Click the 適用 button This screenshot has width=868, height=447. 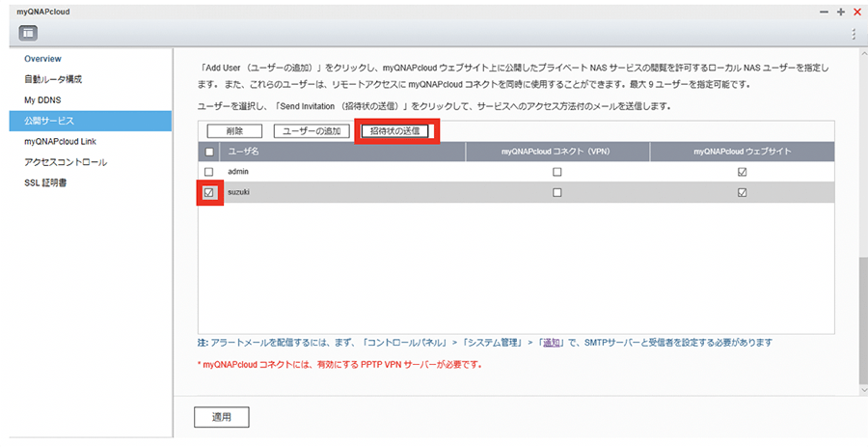(222, 417)
